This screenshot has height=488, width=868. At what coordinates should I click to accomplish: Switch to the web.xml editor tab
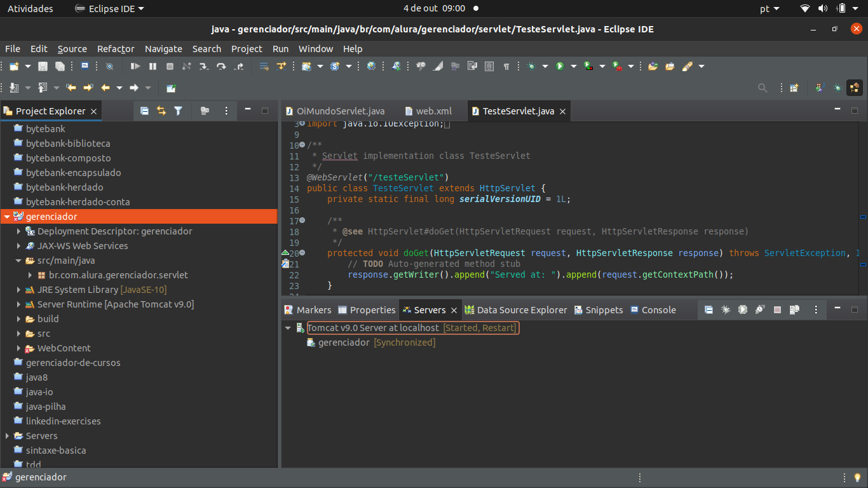428,111
